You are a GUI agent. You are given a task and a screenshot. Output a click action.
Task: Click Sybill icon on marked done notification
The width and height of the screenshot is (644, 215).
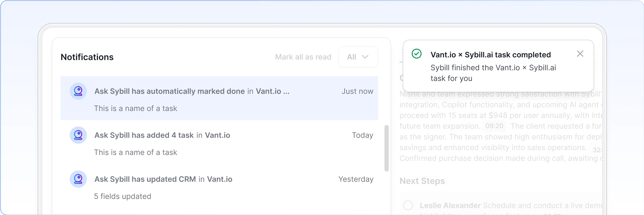pyautogui.click(x=78, y=91)
